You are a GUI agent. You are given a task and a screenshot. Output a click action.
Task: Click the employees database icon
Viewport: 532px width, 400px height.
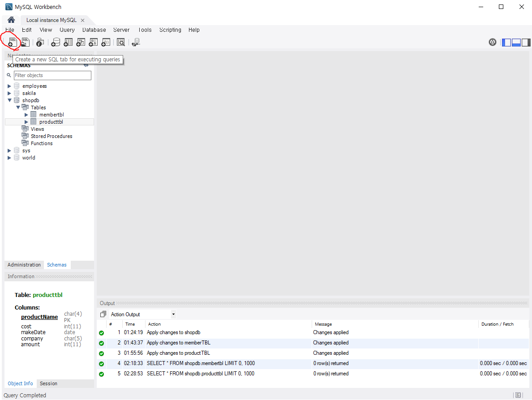point(17,86)
